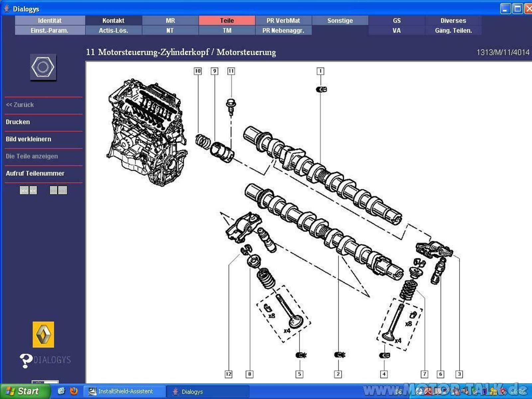Image resolution: width=532 pixels, height=399 pixels.
Task: Select callout number 3 in diagram
Action: [x=459, y=374]
